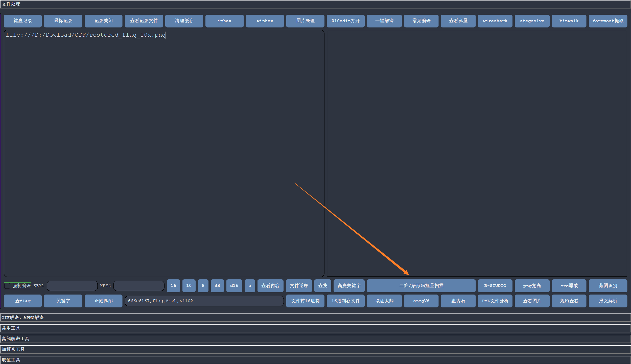Open R-STUDIO
631x364 pixels.
coord(495,286)
